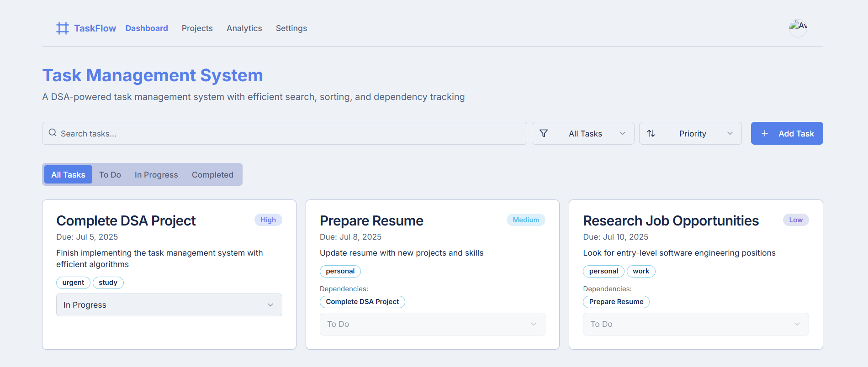The height and width of the screenshot is (367, 868).
Task: Click the Research Job Opportunities title
Action: tap(671, 221)
